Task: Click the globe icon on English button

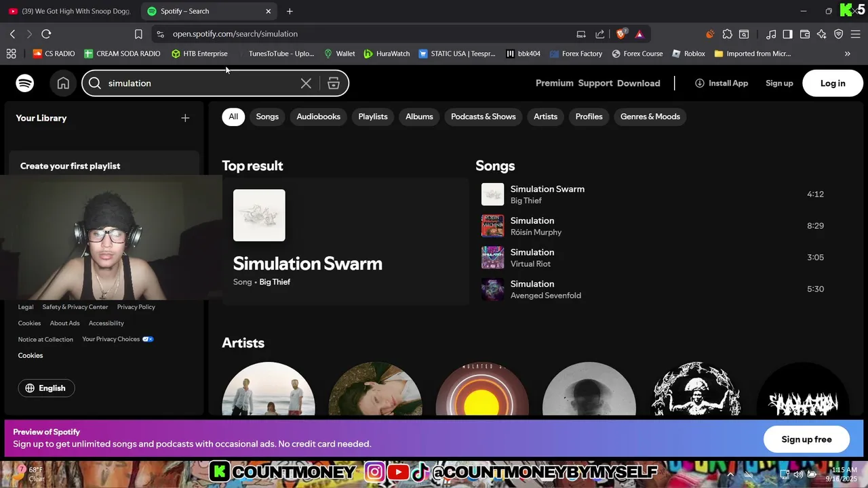Action: [30, 388]
